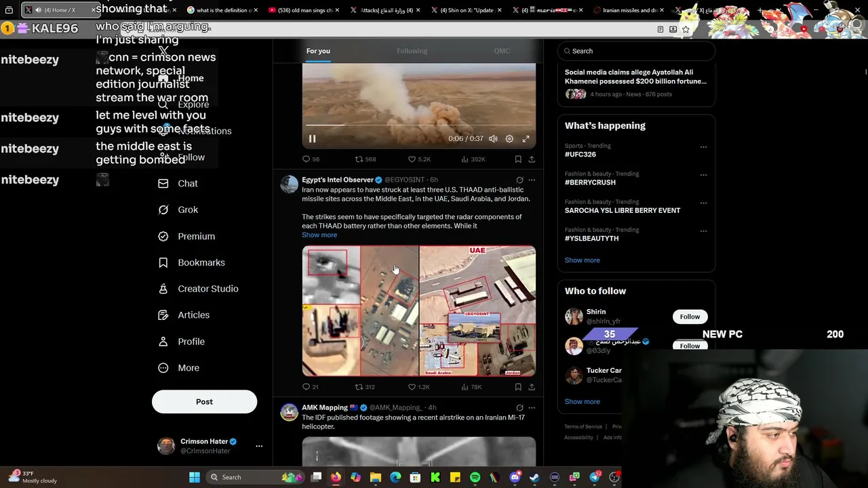Click the Windows Start button
Screen dimensions: 868x488
click(x=195, y=477)
